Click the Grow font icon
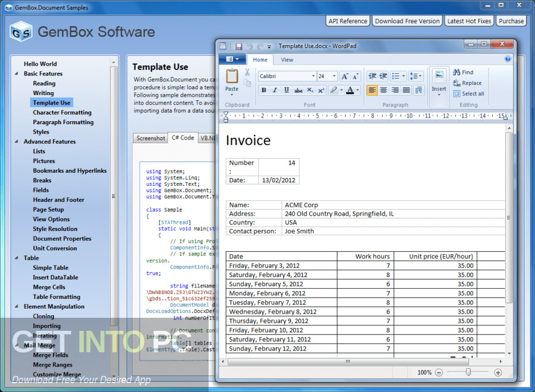This screenshot has height=392, width=535. (345, 76)
